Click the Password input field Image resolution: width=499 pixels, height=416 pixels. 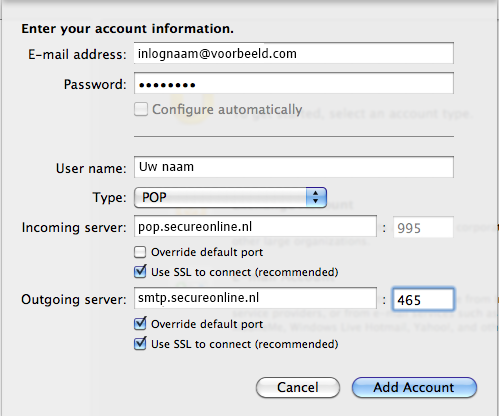pos(294,83)
